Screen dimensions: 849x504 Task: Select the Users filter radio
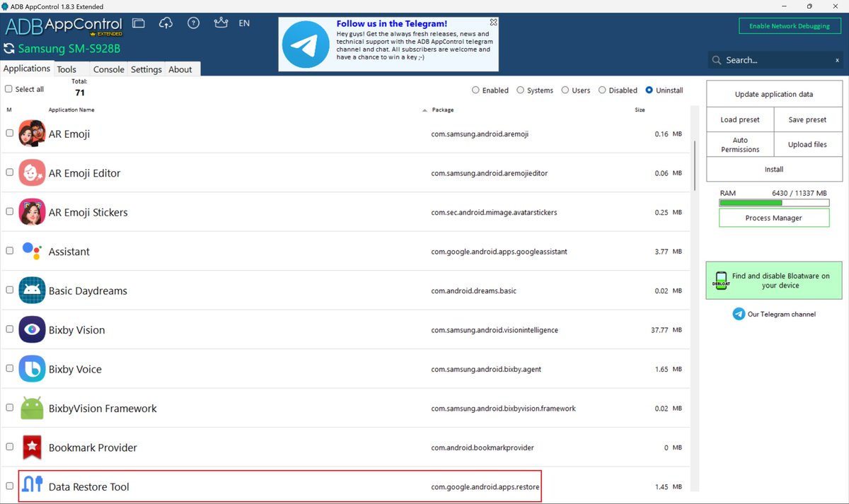pos(565,90)
